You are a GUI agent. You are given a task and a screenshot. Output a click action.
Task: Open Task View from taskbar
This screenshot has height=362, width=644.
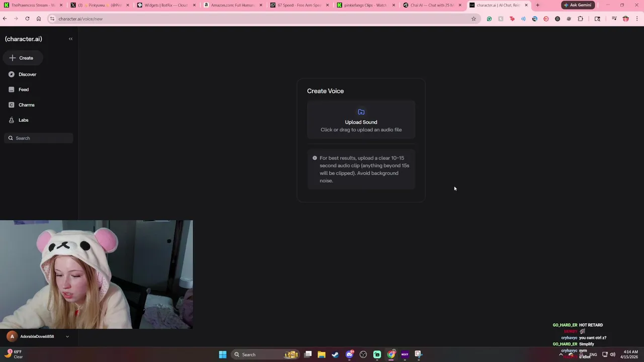pyautogui.click(x=308, y=354)
